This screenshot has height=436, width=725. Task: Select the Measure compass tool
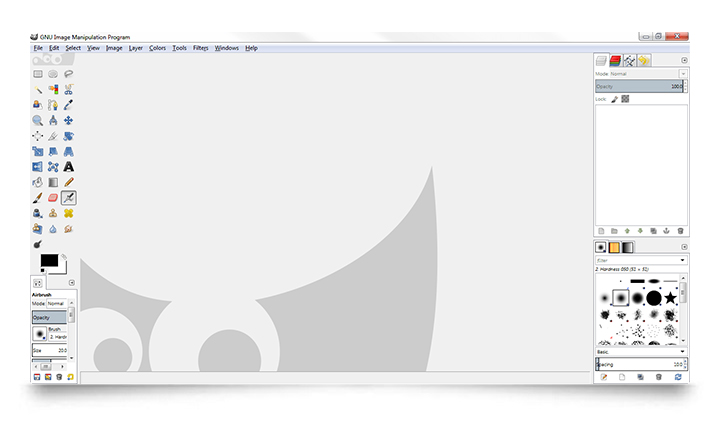pos(53,121)
